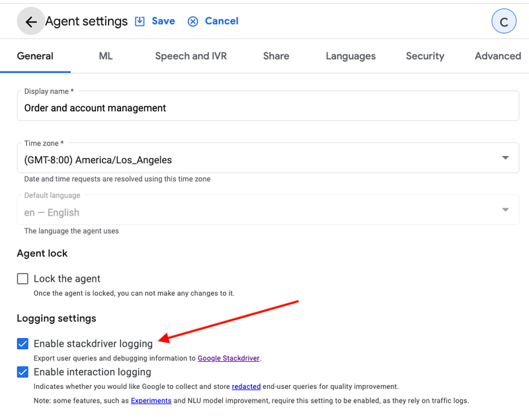
Task: Open the Speech and IVR tab
Action: coord(191,56)
